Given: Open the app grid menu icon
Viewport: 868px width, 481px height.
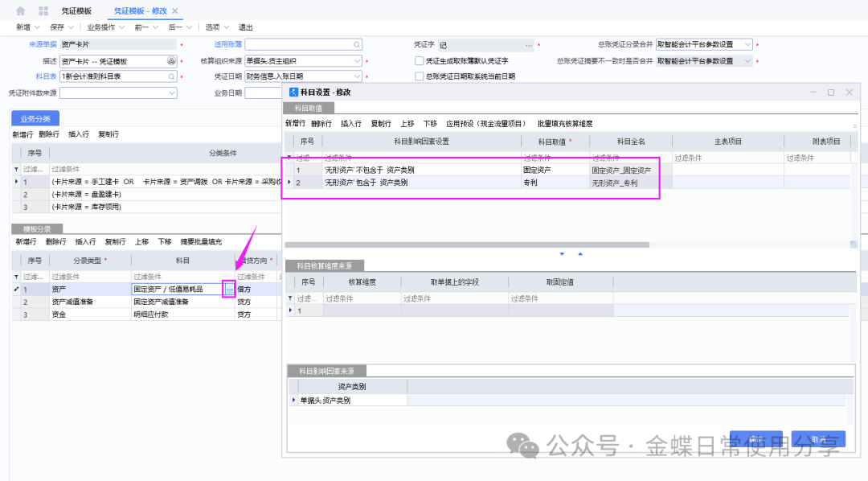Looking at the screenshot, I should click(x=43, y=11).
